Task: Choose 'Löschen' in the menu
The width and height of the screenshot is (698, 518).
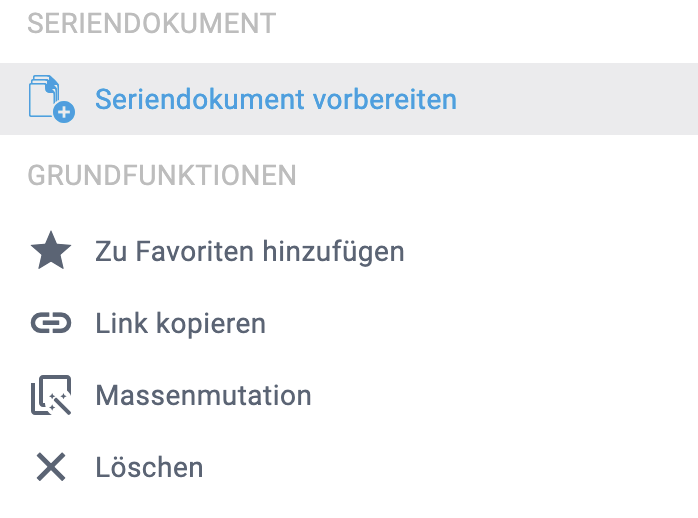Action: coord(149,467)
